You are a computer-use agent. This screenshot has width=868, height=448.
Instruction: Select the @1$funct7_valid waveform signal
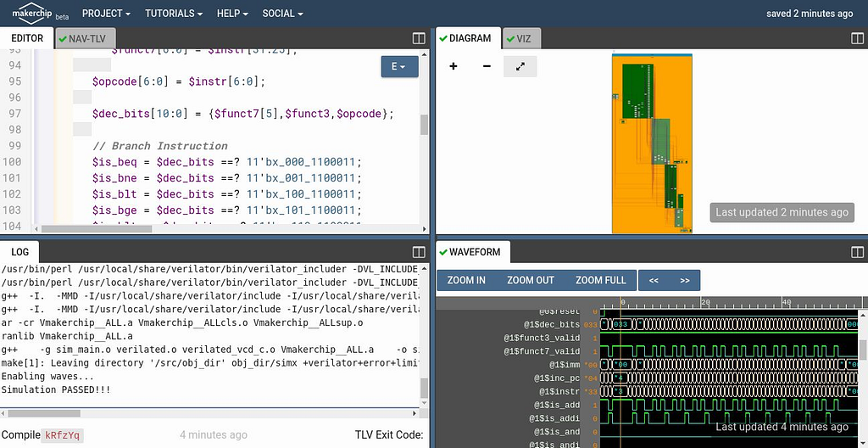(542, 351)
